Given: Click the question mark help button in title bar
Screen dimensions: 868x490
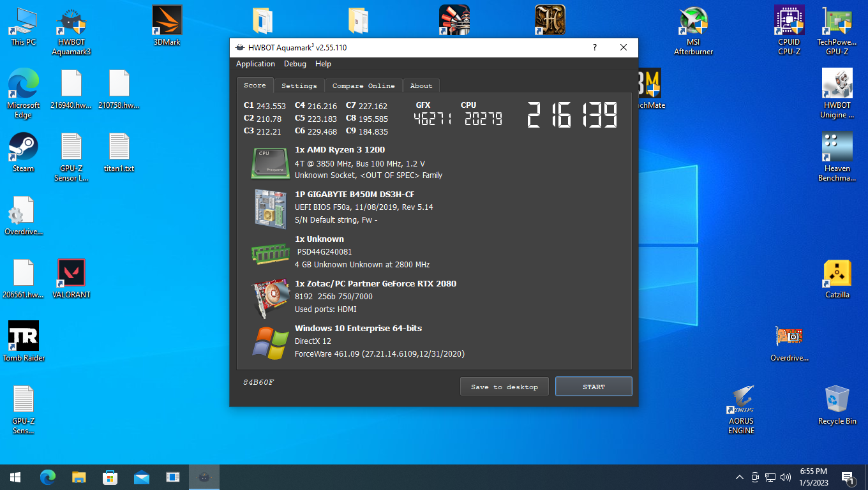Looking at the screenshot, I should tap(595, 47).
